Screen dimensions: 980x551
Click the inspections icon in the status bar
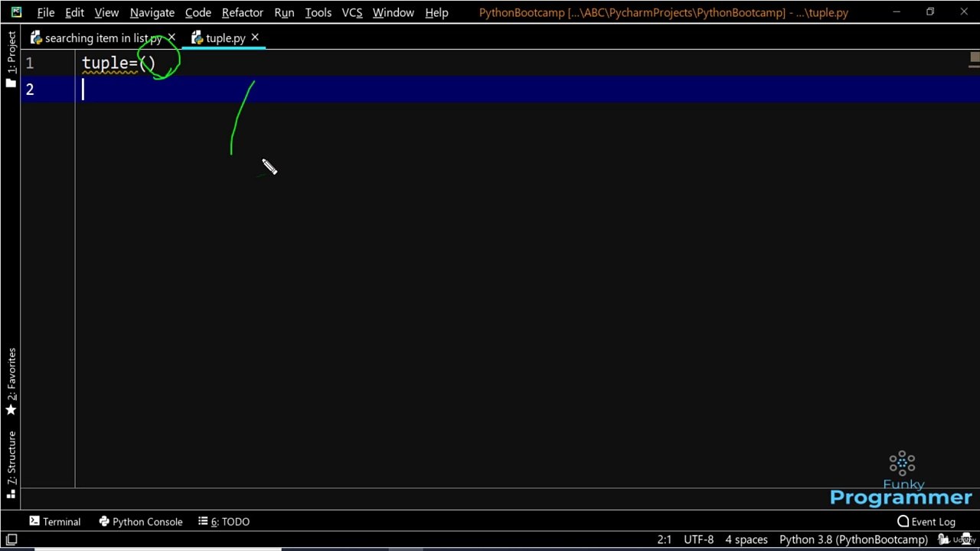[965, 540]
